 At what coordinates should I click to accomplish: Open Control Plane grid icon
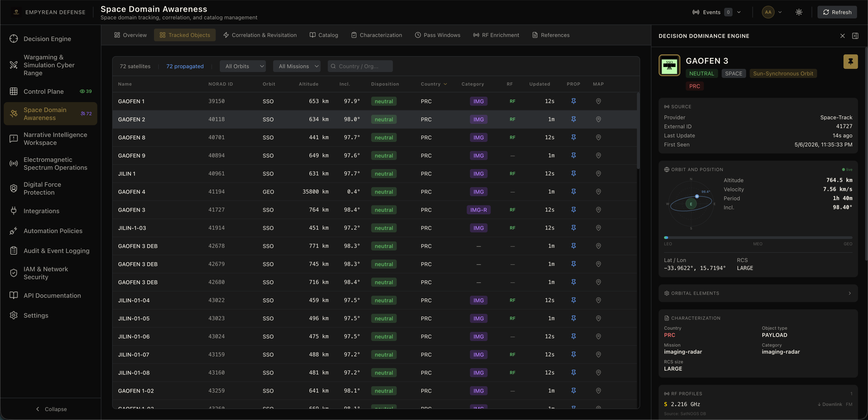[14, 91]
